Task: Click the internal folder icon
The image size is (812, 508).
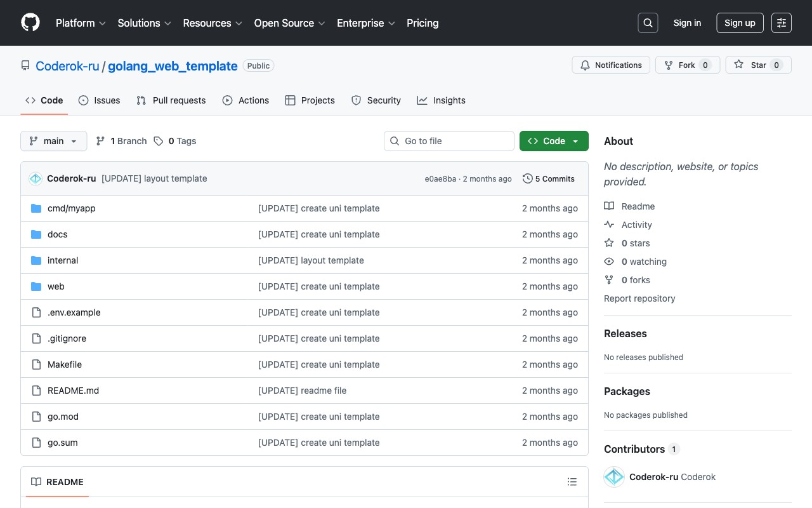Action: [x=36, y=260]
